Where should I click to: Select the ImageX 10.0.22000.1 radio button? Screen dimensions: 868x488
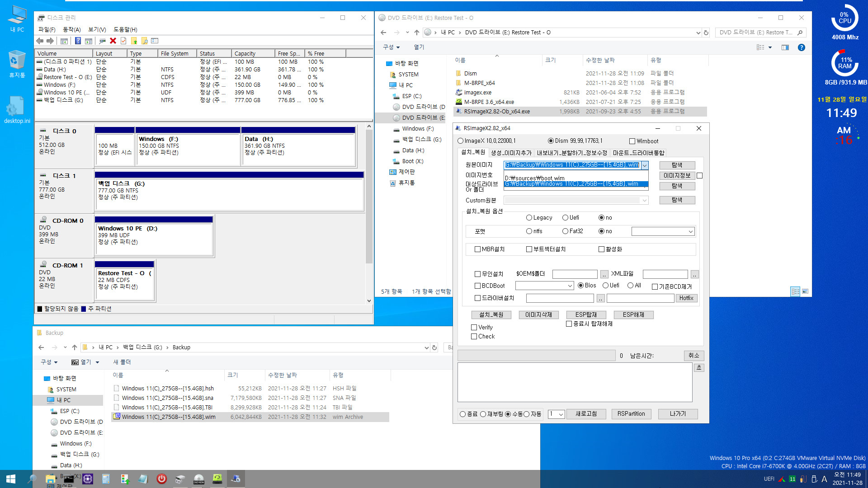click(460, 141)
